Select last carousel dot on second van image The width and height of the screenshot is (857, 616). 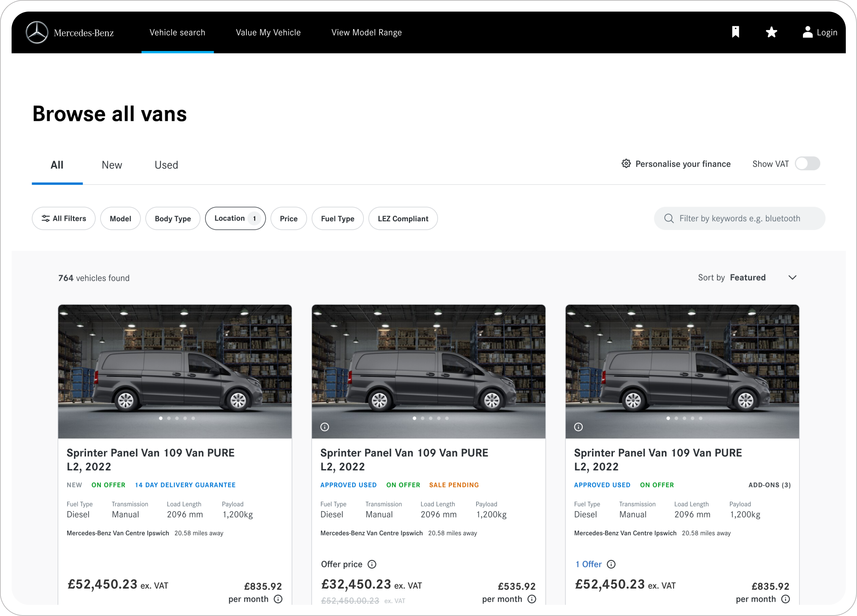(447, 418)
